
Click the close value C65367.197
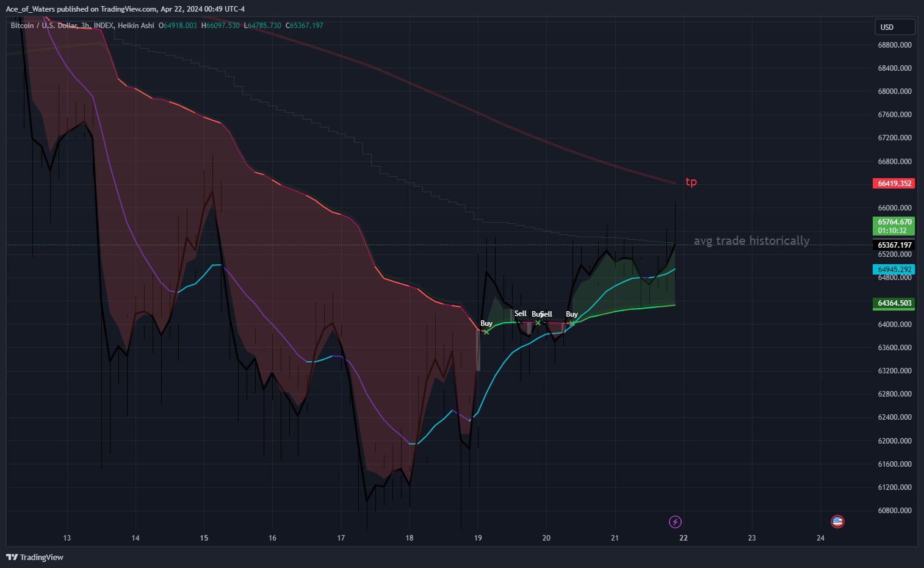tap(305, 26)
